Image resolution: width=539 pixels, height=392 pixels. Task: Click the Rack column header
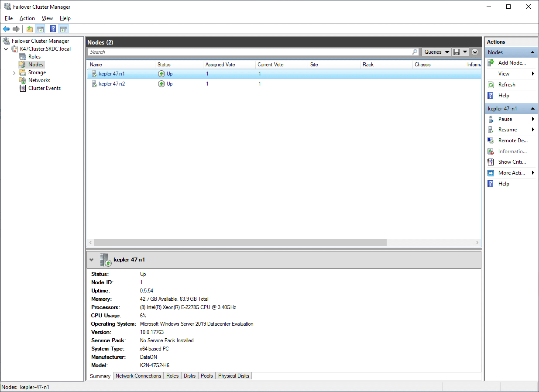(x=387, y=65)
